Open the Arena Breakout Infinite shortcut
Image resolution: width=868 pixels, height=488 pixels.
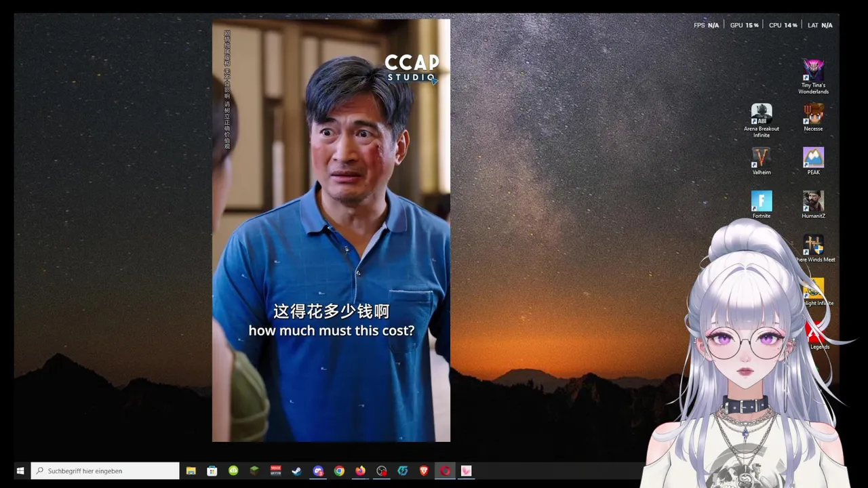[x=762, y=120]
